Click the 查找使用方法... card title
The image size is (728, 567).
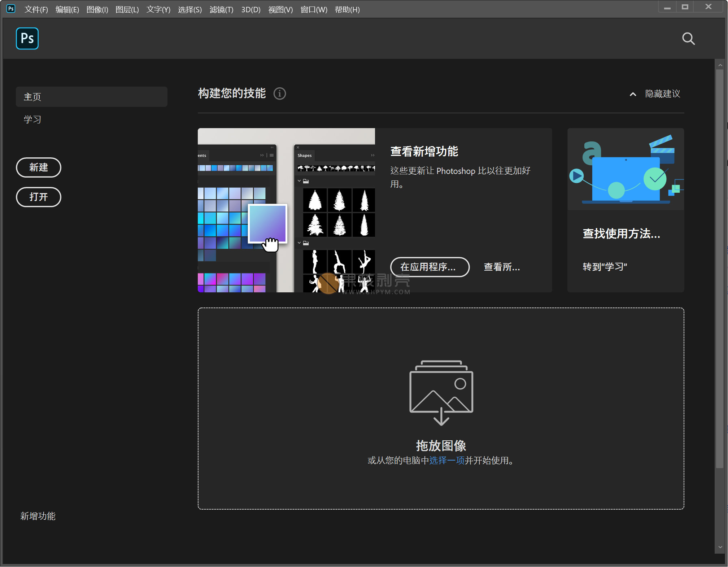point(621,234)
